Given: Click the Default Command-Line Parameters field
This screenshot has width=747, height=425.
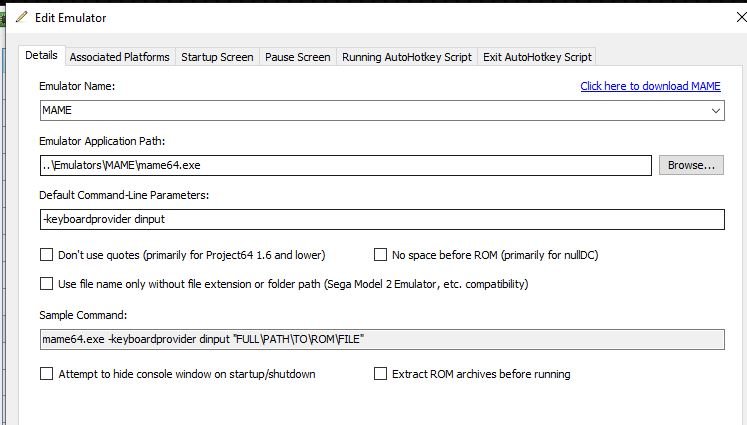Looking at the screenshot, I should [x=382, y=219].
